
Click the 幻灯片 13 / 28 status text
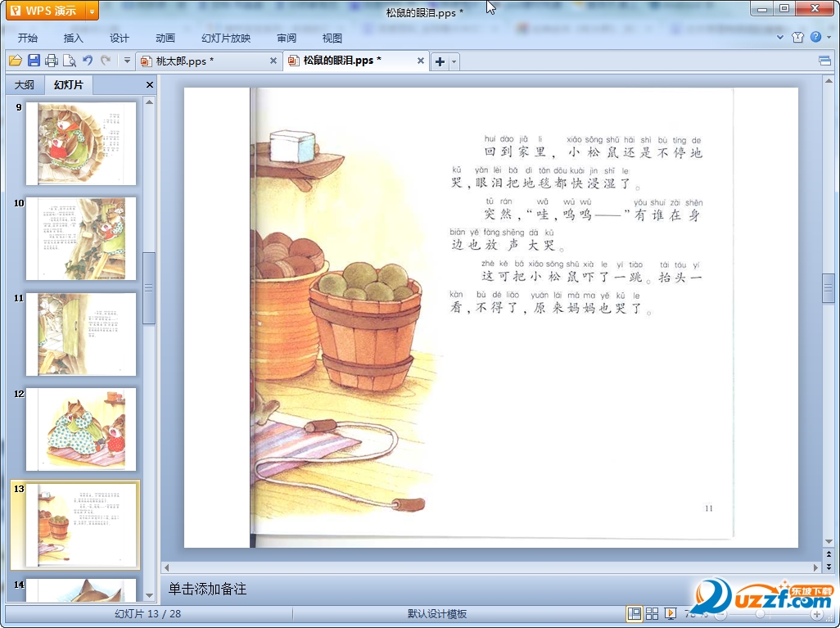pyautogui.click(x=148, y=614)
